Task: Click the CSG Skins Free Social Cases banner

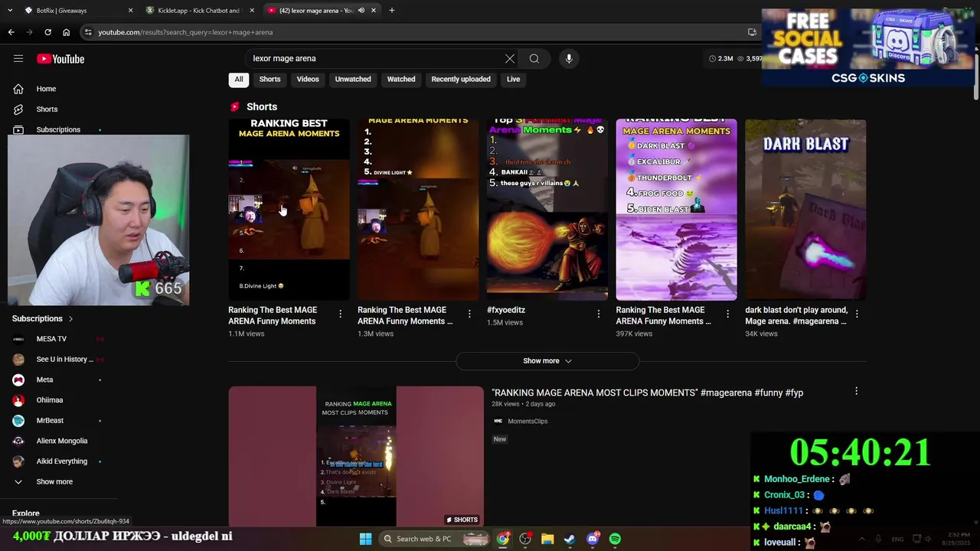Action: pyautogui.click(x=868, y=47)
